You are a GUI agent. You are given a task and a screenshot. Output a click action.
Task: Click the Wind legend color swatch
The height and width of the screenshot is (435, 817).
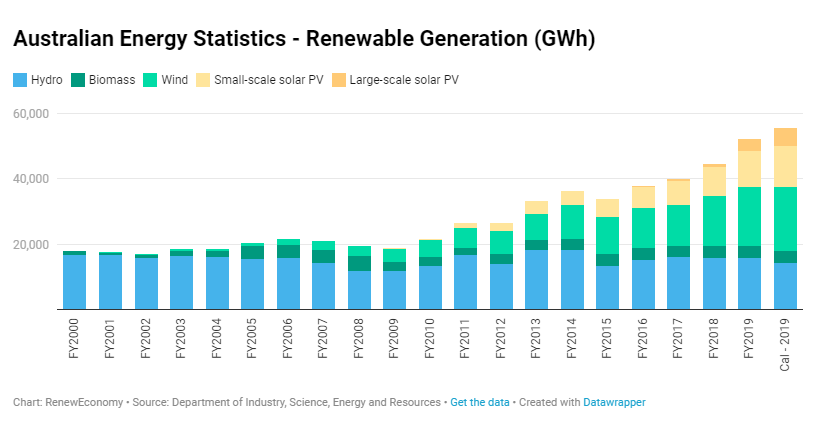pos(150,80)
